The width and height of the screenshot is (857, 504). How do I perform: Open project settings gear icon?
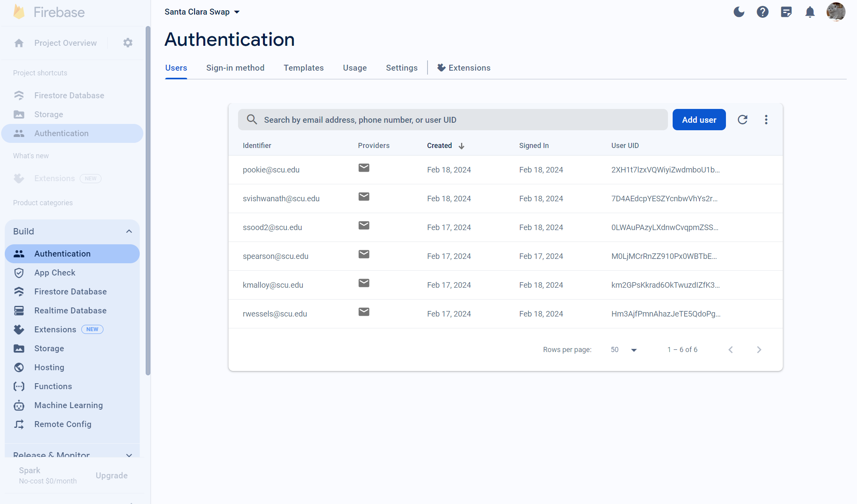pyautogui.click(x=128, y=43)
